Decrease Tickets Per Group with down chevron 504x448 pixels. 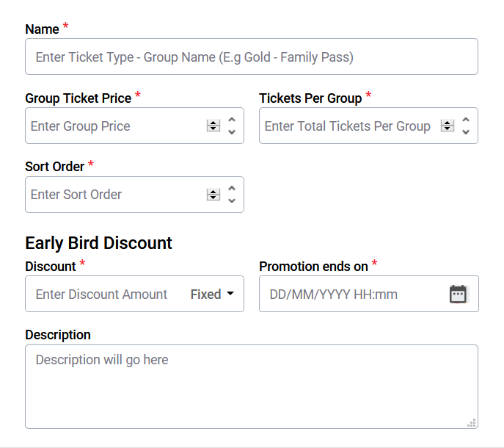coord(466,131)
